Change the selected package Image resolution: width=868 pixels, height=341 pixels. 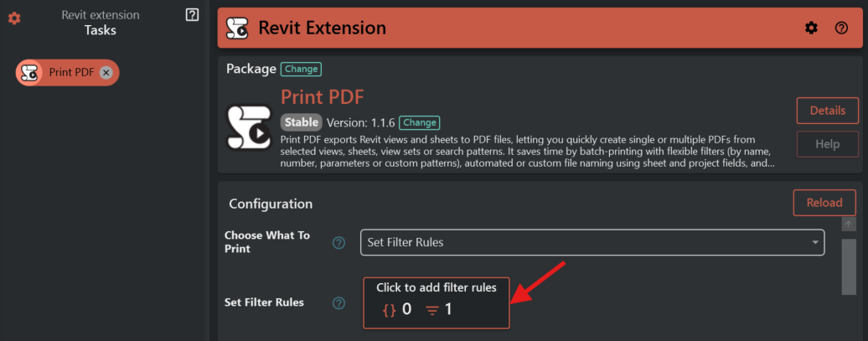[300, 69]
